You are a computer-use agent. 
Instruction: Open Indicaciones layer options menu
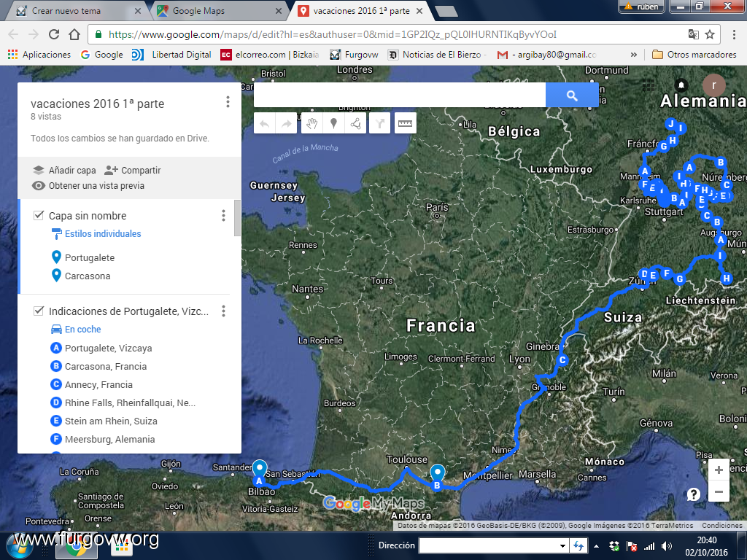tap(223, 311)
